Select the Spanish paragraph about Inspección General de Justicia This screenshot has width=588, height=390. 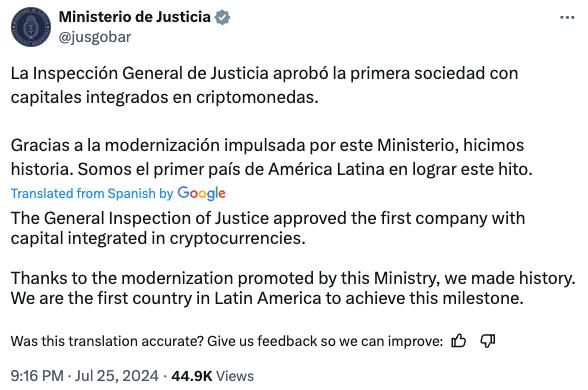tap(264, 85)
